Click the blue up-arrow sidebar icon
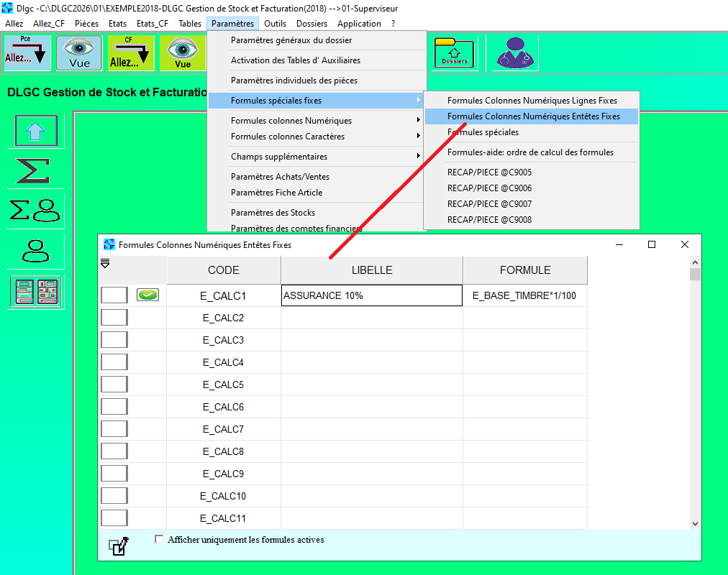728x575 pixels. (36, 132)
